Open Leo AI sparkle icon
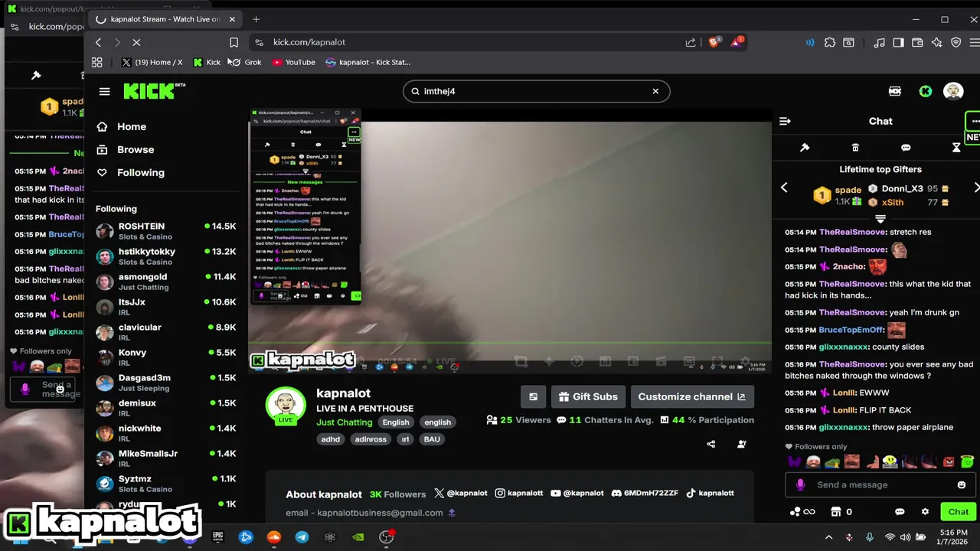Screen dimensions: 980x551 click(x=936, y=42)
